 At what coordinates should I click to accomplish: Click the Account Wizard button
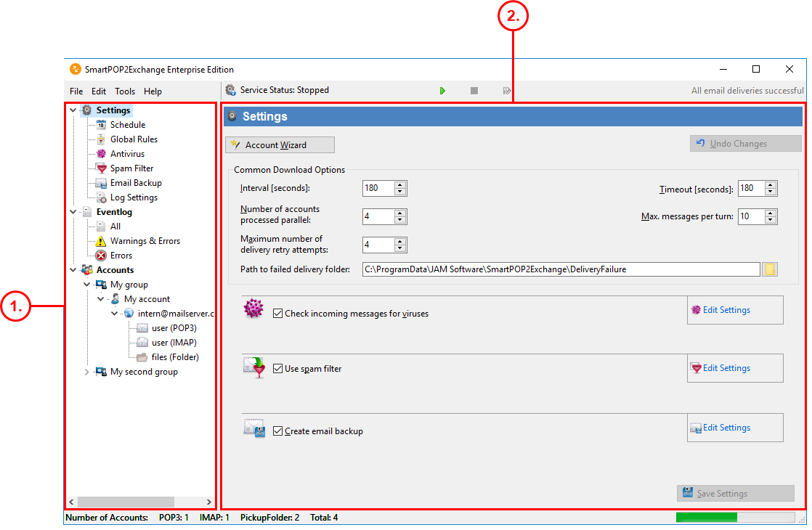pyautogui.click(x=280, y=145)
